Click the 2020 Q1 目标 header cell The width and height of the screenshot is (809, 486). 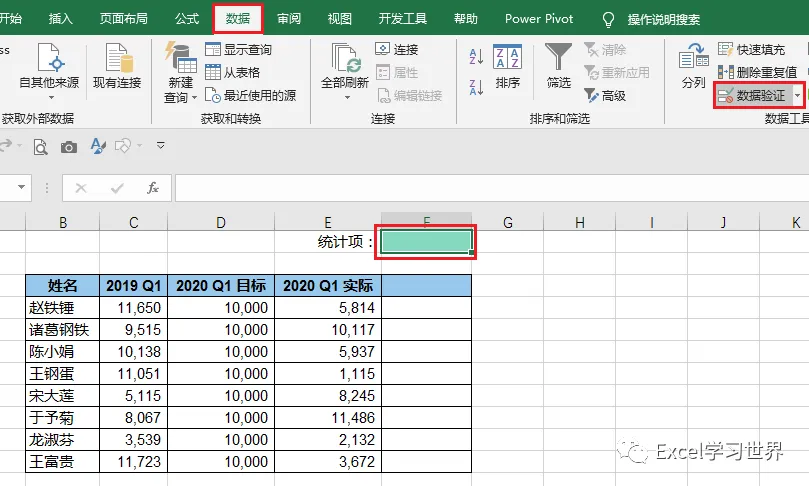coord(221,285)
